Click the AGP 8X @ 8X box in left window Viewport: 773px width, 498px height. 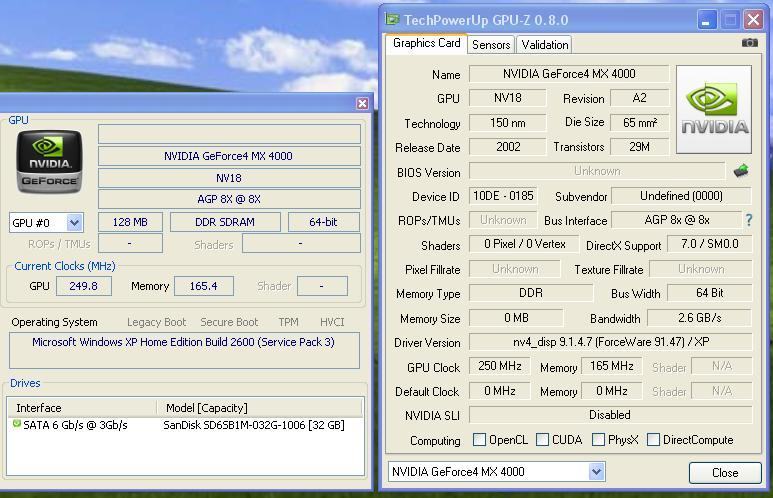point(229,199)
